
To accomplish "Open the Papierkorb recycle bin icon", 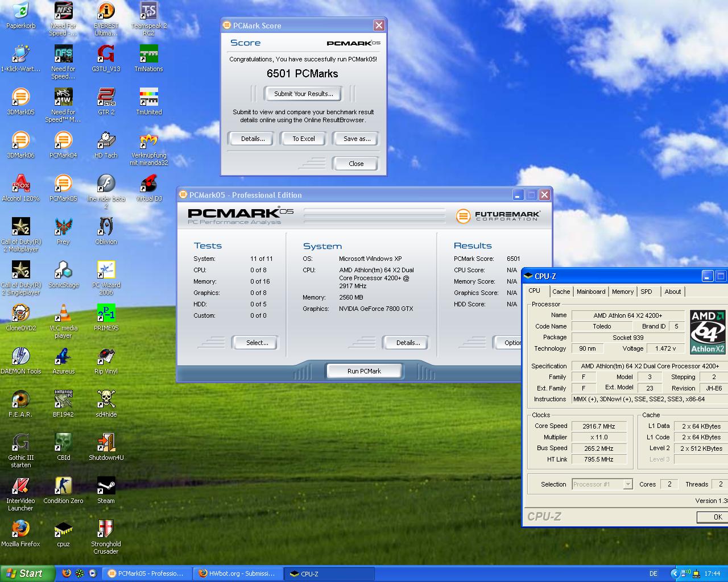I will [21, 16].
